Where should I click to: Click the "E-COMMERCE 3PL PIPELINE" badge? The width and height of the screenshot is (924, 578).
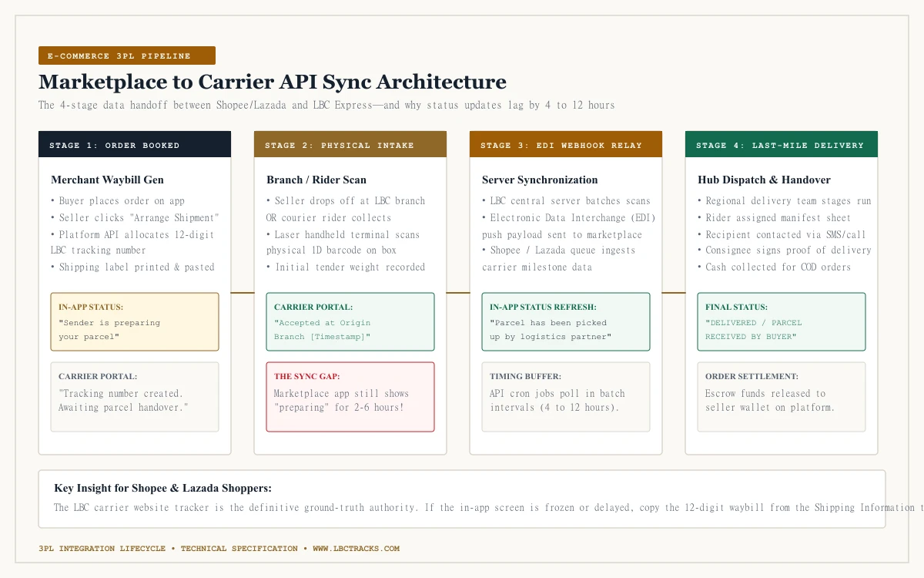(x=127, y=55)
